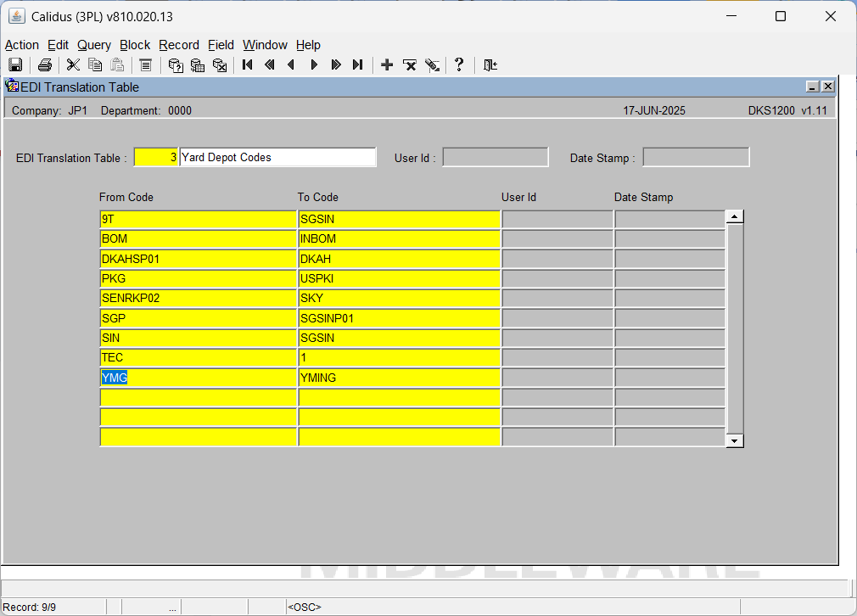The image size is (857, 616).
Task: Select To Code cell DKAH
Action: tap(400, 259)
